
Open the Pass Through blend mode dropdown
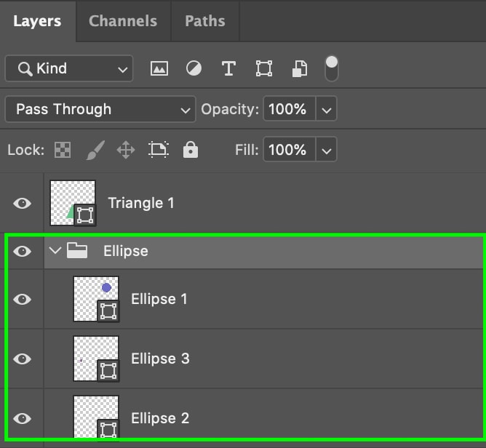pos(100,109)
